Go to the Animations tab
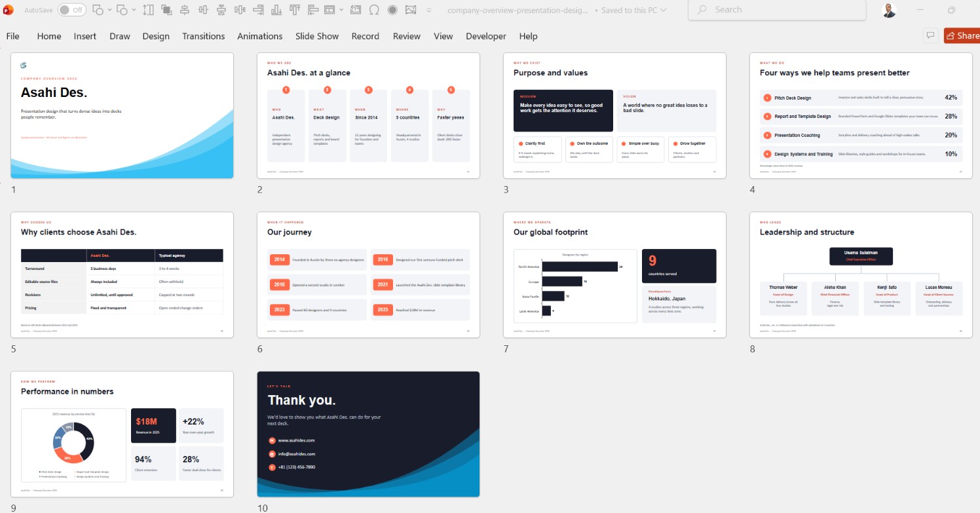 (260, 36)
